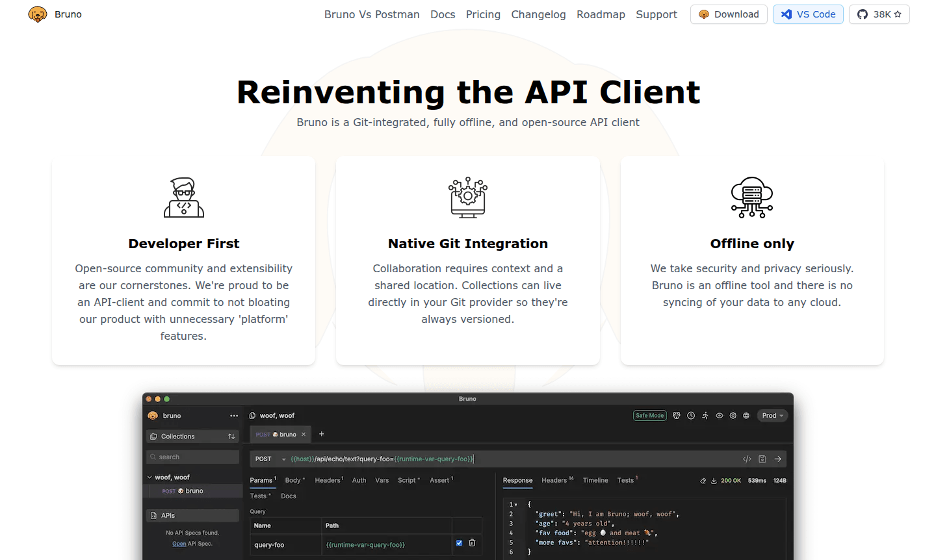The height and width of the screenshot is (560, 936).
Task: Click the Bruno dog logo in the navbar
Action: click(37, 14)
